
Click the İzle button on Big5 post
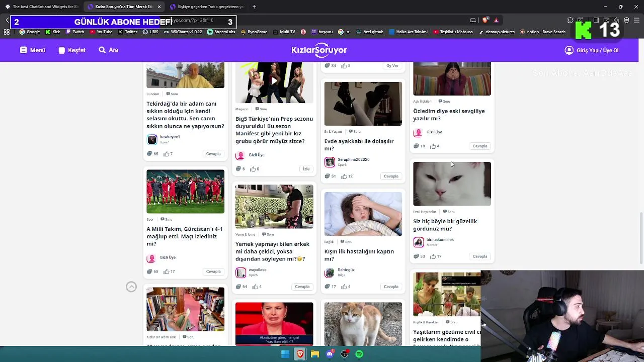[x=306, y=169]
